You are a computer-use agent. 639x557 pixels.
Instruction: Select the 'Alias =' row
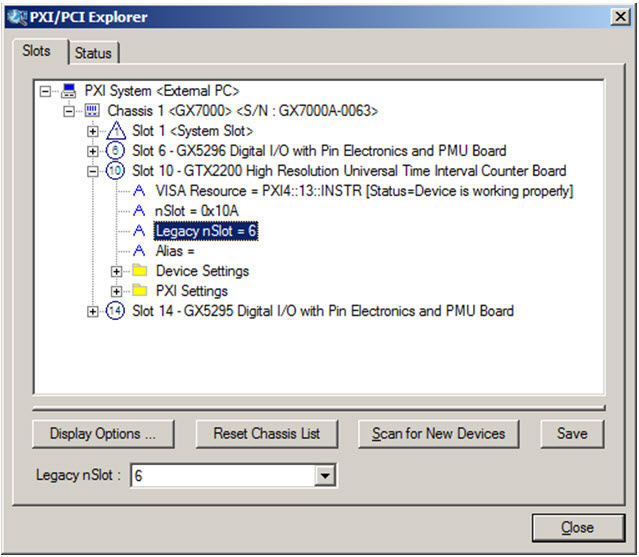tap(175, 251)
